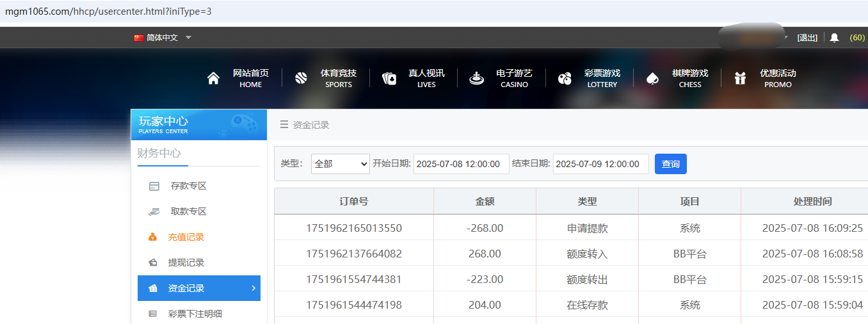The image size is (868, 324).
Task: Go to 充值记录 in sidebar
Action: (x=186, y=237)
